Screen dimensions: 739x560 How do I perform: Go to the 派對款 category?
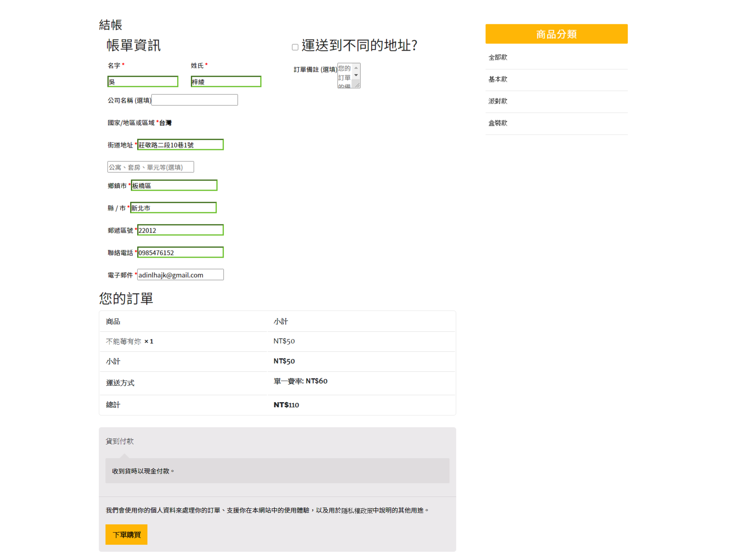(x=498, y=101)
